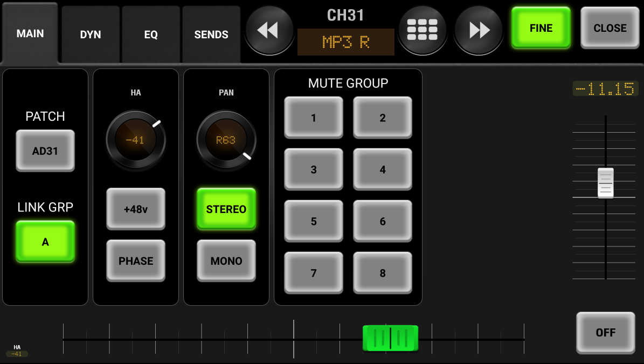The height and width of the screenshot is (364, 644).
Task: Click the LINK GRP label
Action: [x=45, y=207]
